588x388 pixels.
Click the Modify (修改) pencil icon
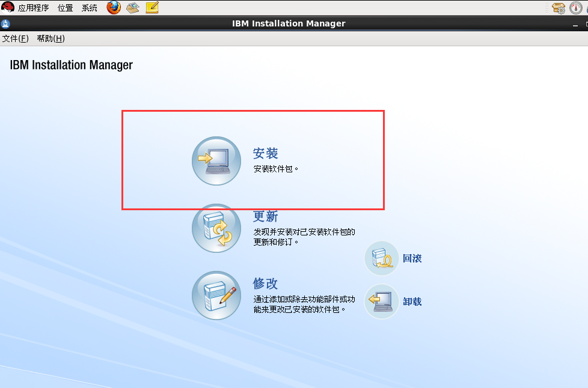216,296
